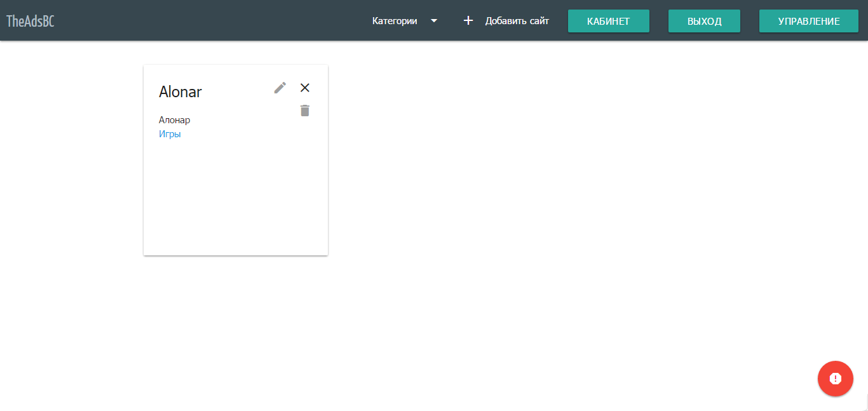Click the plus icon beside Добавить сайт
This screenshot has width=868, height=411.
pos(468,21)
